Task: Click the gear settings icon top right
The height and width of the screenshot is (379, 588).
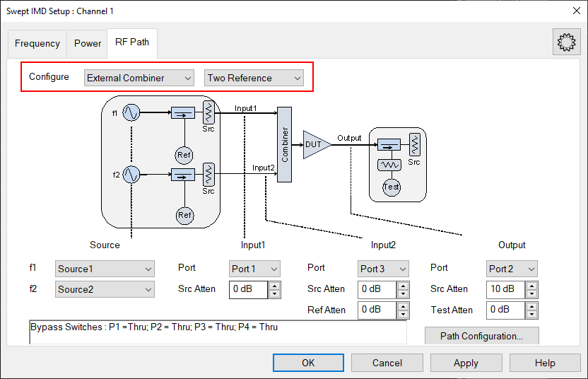Action: pyautogui.click(x=566, y=43)
